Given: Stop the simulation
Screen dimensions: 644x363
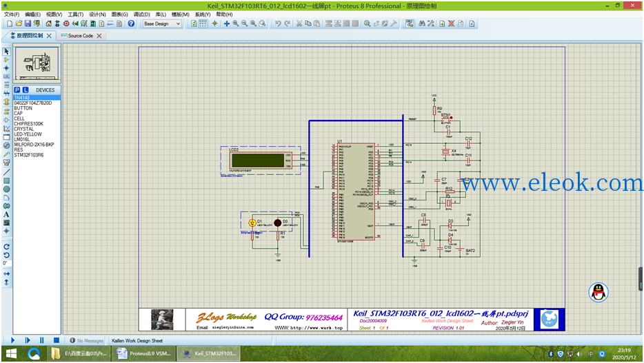Looking at the screenshot, I should pyautogui.click(x=57, y=340).
